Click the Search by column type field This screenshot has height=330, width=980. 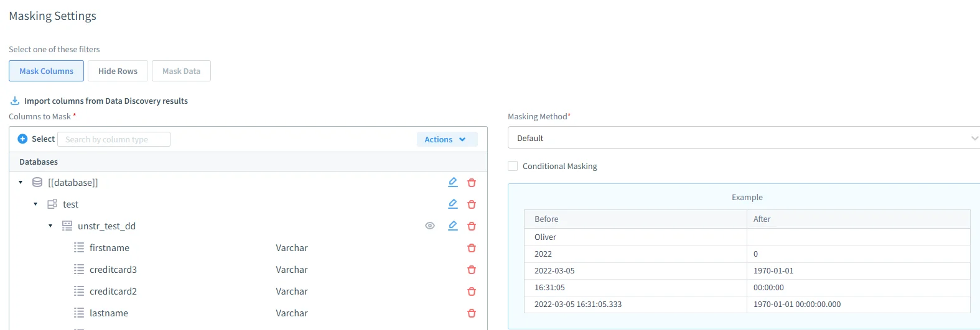click(114, 139)
